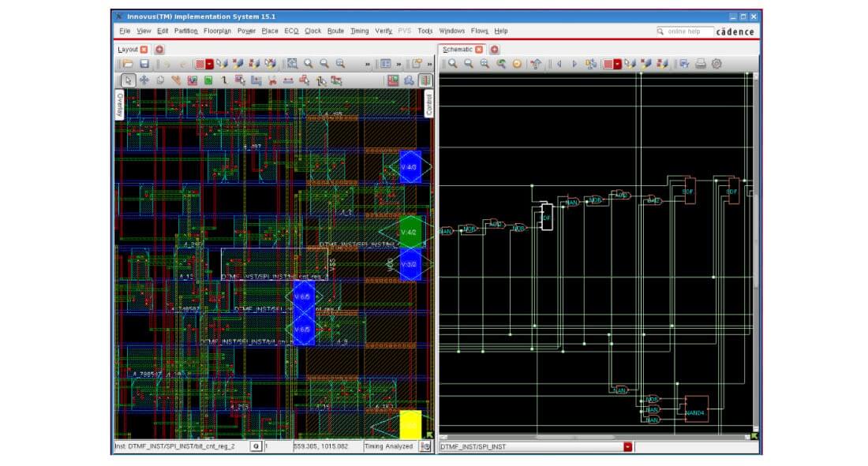
Task: Click the Zoom to Selected icon in Layout toolbar
Action: (x=340, y=64)
